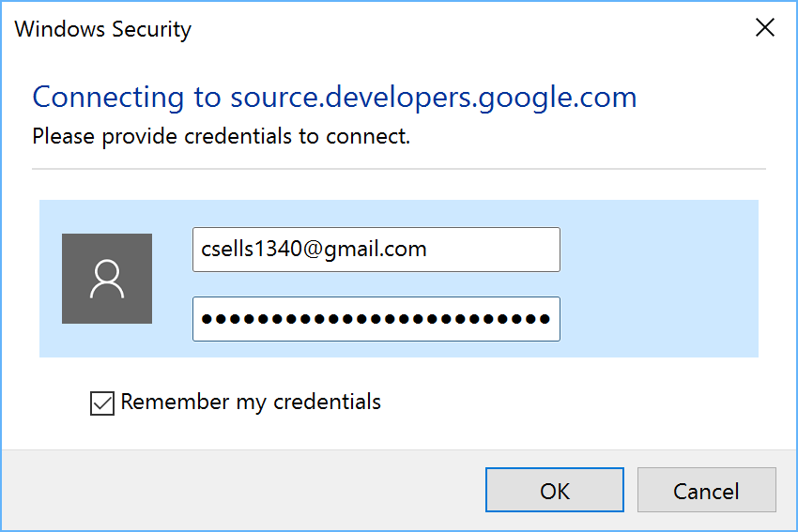The image size is (798, 532).
Task: Click the Remember my credentials label text
Action: pyautogui.click(x=251, y=403)
